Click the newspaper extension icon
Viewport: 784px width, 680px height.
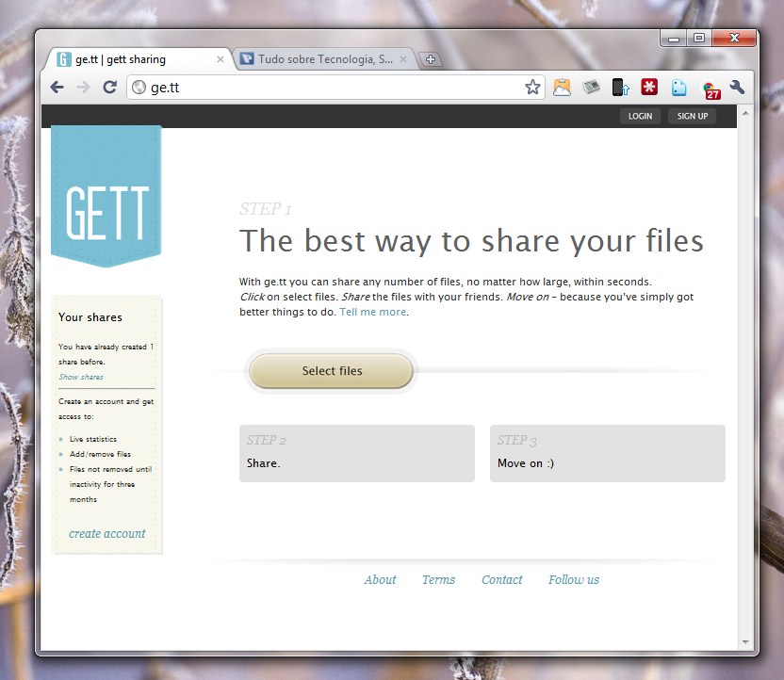pos(591,88)
